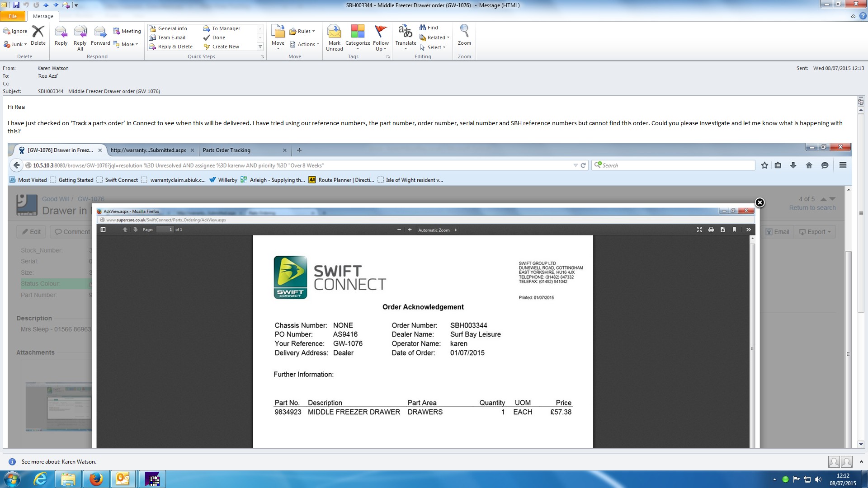Screen dimensions: 868x488
Task: Switch to the Message ribbon tab
Action: [43, 16]
